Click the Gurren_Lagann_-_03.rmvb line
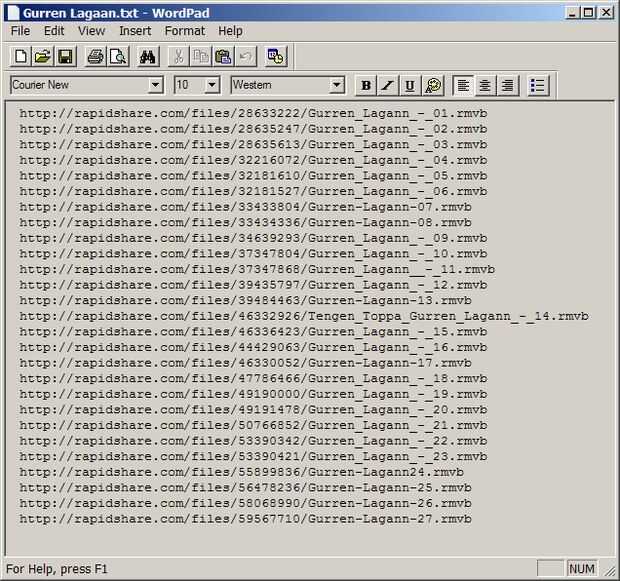The height and width of the screenshot is (581, 620). [x=253, y=145]
